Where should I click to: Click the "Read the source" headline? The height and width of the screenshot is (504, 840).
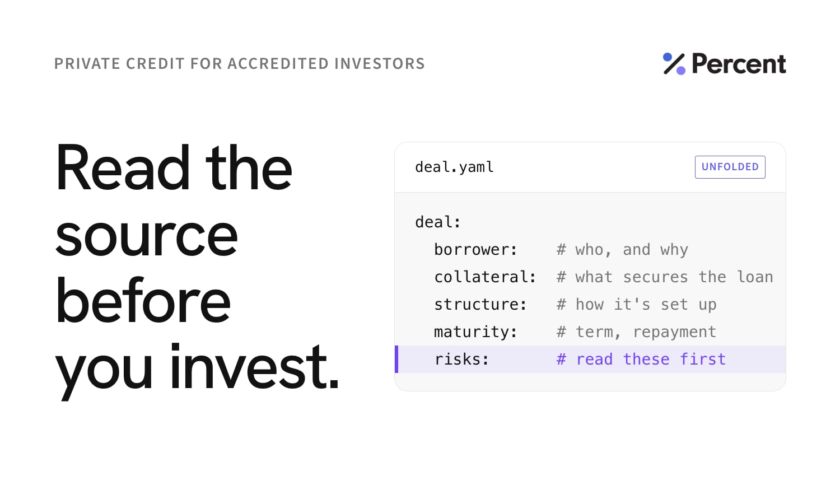[174, 202]
